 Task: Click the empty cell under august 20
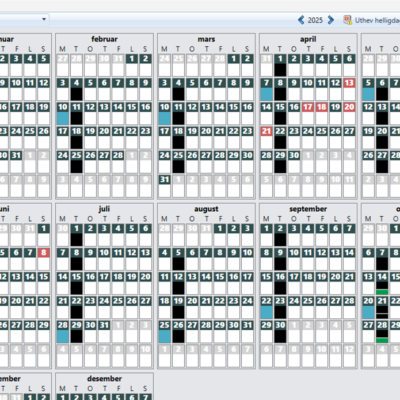(x=192, y=312)
